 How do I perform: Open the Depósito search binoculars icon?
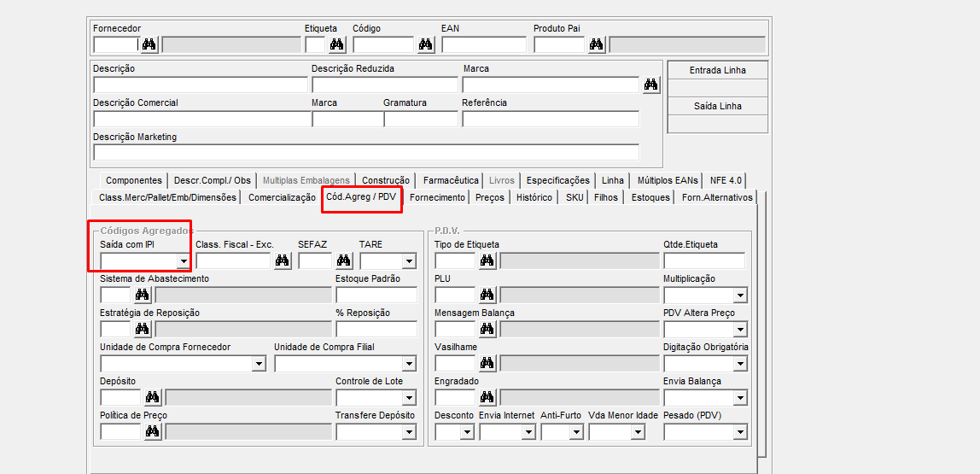coord(153,397)
